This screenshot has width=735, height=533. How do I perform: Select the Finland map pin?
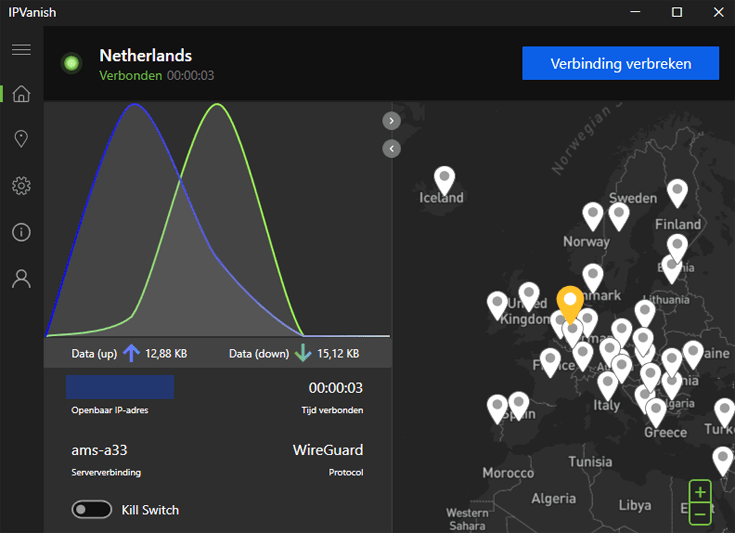pyautogui.click(x=677, y=192)
